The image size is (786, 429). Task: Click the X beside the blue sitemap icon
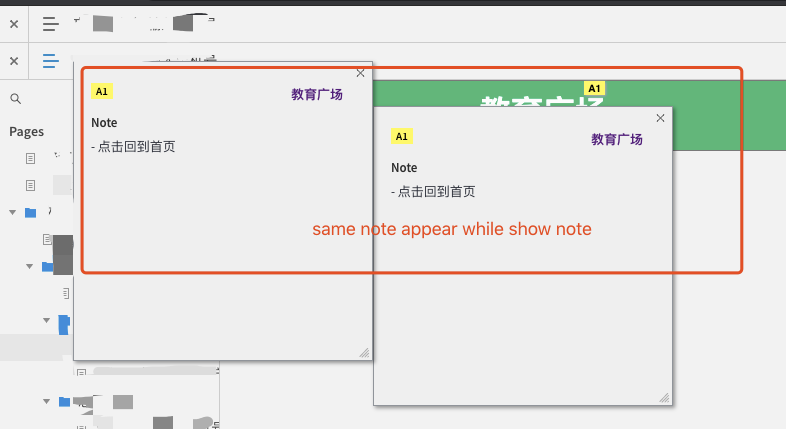(14, 61)
